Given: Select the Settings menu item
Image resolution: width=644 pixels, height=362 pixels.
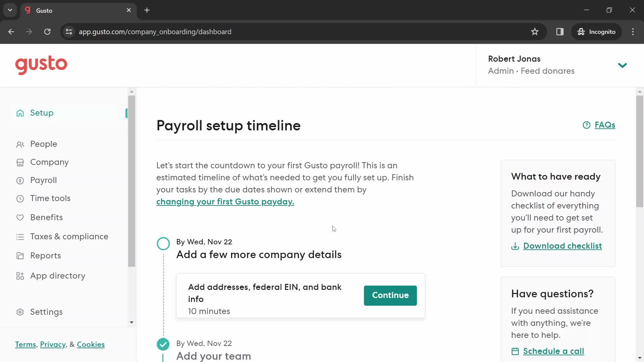Looking at the screenshot, I should pos(46,312).
